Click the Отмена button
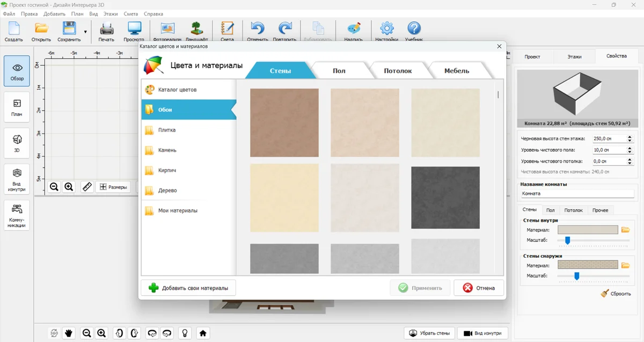Viewport: 644px width, 342px height. pyautogui.click(x=479, y=288)
